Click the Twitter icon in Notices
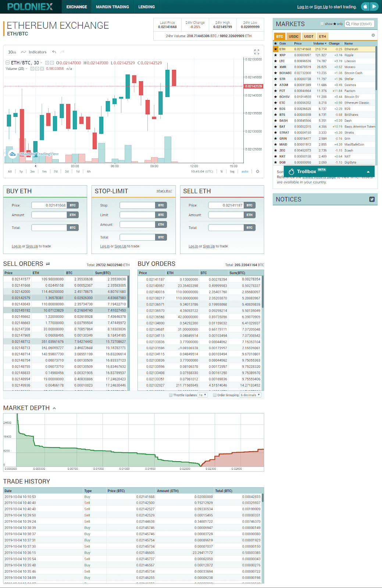This screenshot has width=382, height=588. click(x=372, y=199)
